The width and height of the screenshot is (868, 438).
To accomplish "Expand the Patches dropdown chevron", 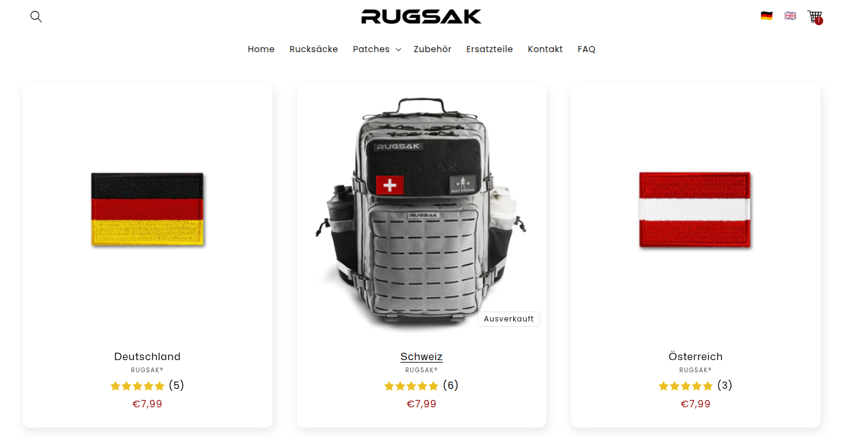I will (x=398, y=50).
